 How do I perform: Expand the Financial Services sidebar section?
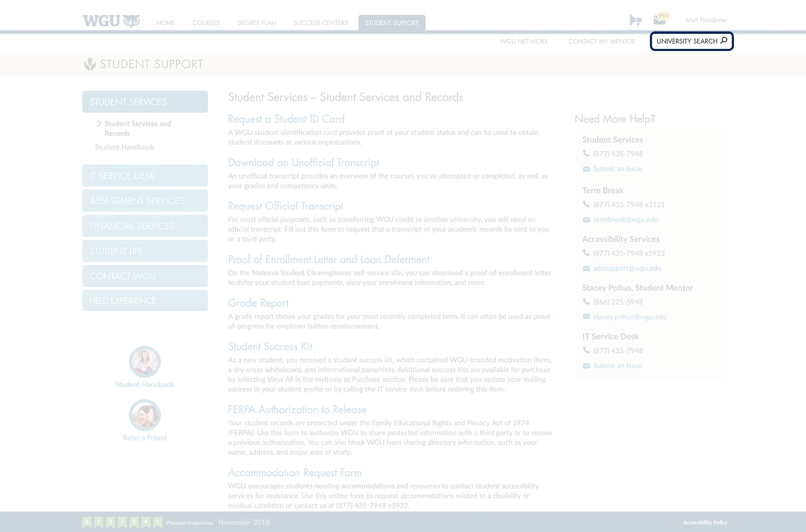click(x=145, y=226)
